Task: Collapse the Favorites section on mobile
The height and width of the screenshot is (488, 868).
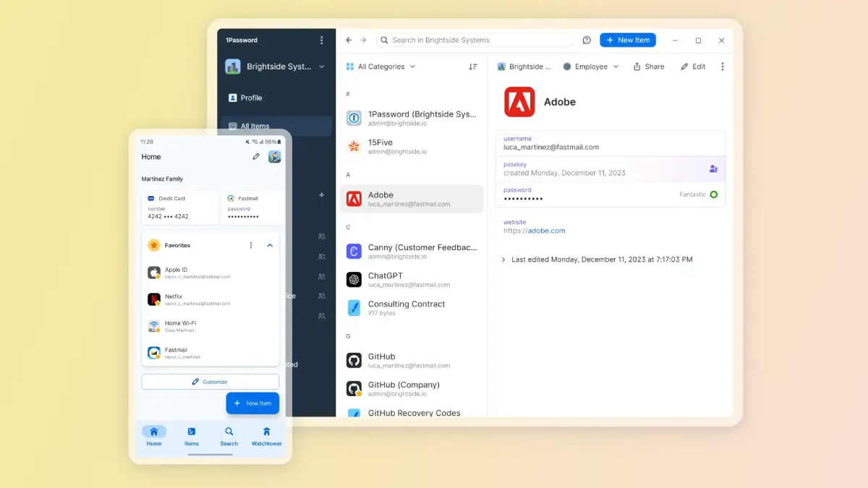Action: (270, 245)
